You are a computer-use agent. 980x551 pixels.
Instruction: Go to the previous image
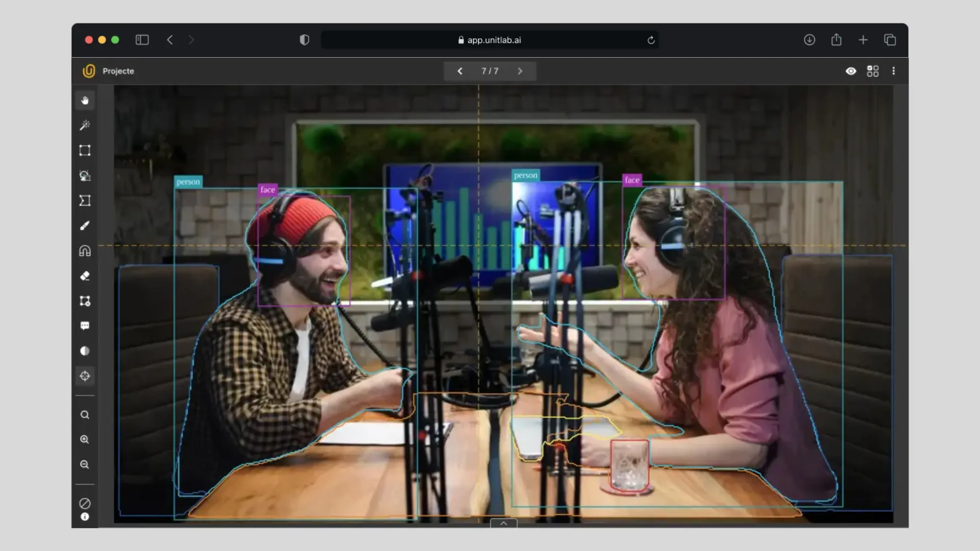(x=459, y=71)
